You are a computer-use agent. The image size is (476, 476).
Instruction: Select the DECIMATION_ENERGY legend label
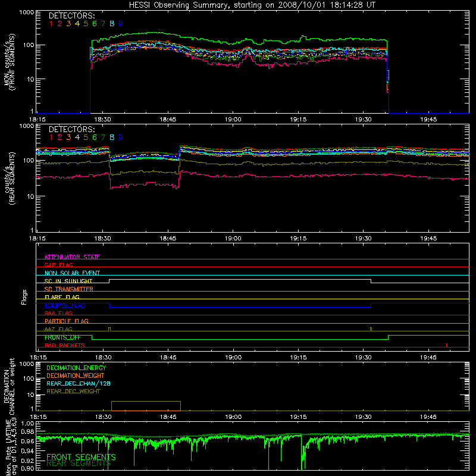[76, 368]
